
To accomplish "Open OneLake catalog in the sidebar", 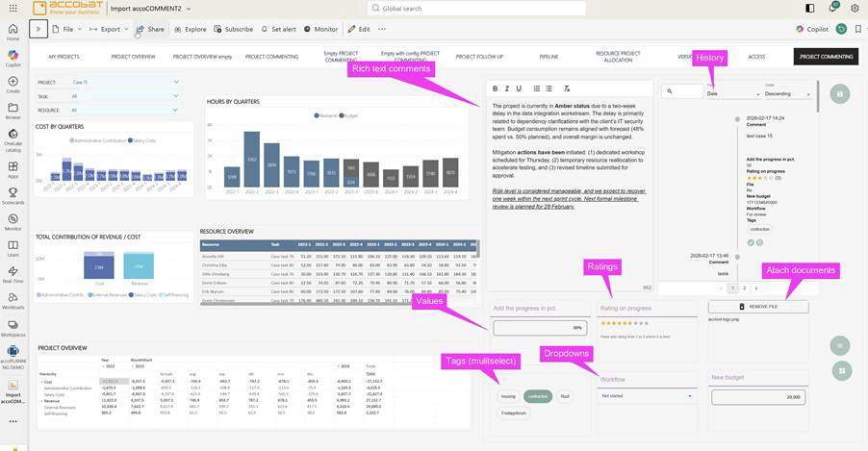I will coord(13,138).
